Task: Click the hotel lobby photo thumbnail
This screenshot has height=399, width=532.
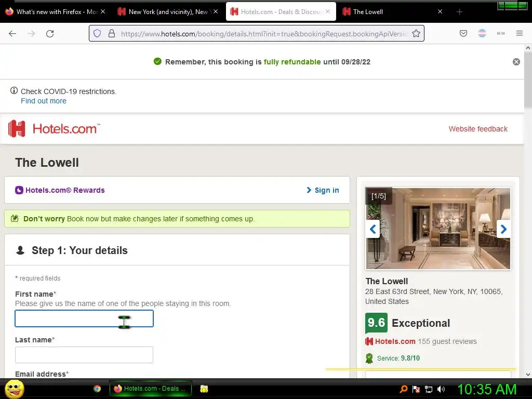Action: (438, 229)
